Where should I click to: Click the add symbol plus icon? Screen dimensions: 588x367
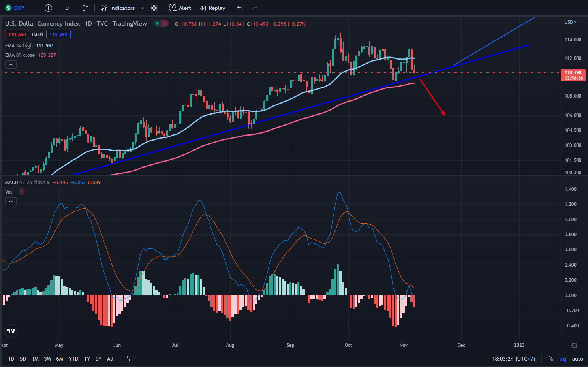48,8
